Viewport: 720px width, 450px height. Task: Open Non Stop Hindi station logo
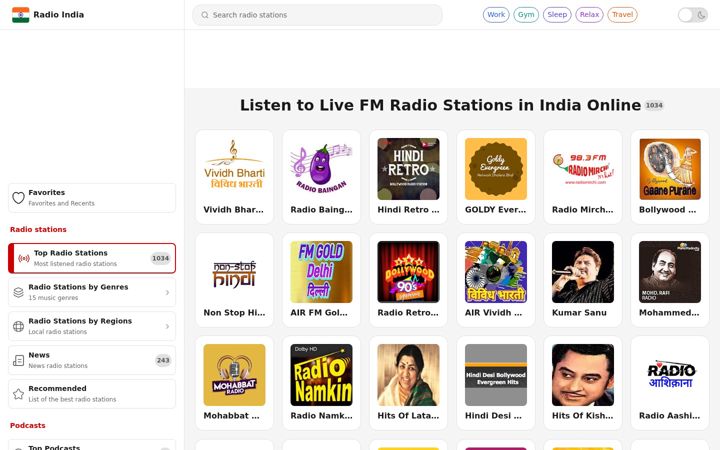[x=234, y=272]
